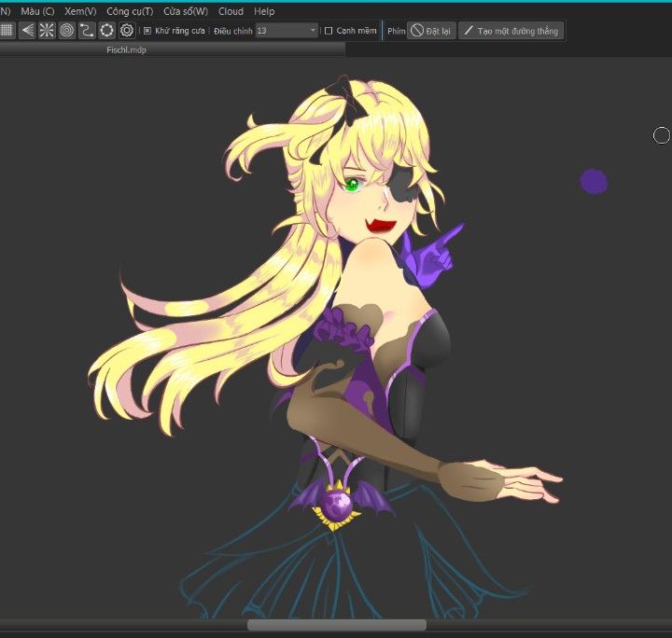Open the Help menu

tap(264, 11)
